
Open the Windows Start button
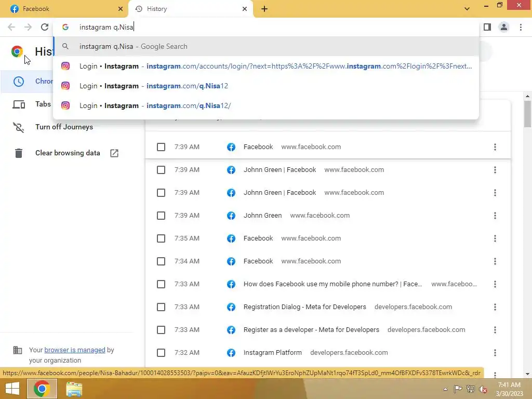click(x=12, y=389)
